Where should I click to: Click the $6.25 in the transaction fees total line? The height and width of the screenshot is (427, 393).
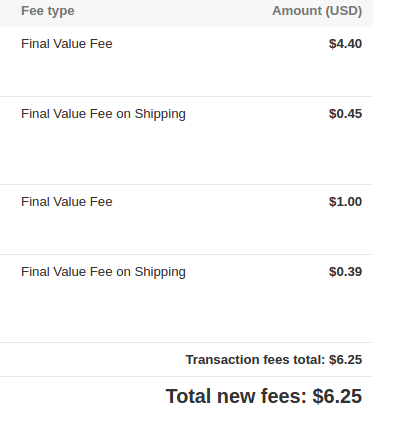(x=345, y=360)
